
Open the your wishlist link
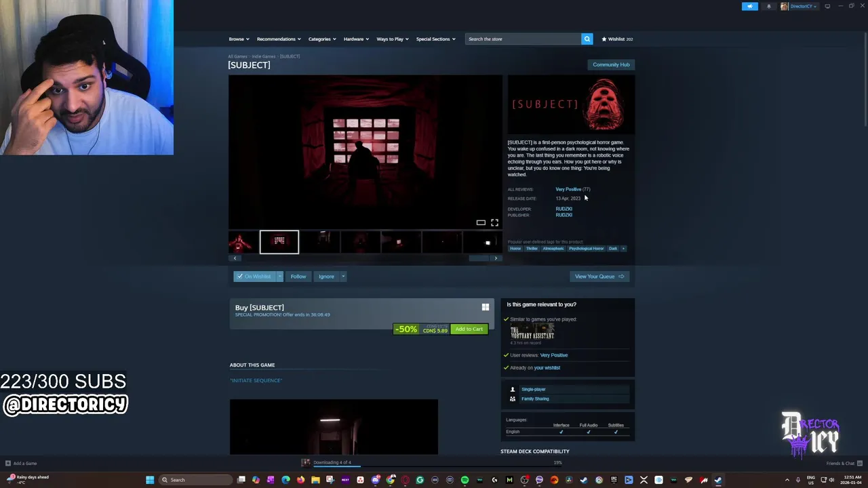[x=547, y=368]
